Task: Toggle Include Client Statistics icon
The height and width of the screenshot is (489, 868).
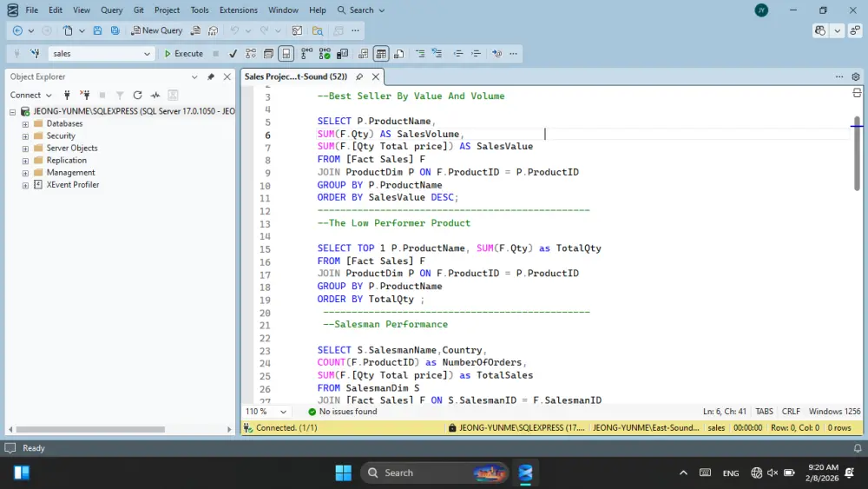Action: [x=343, y=54]
